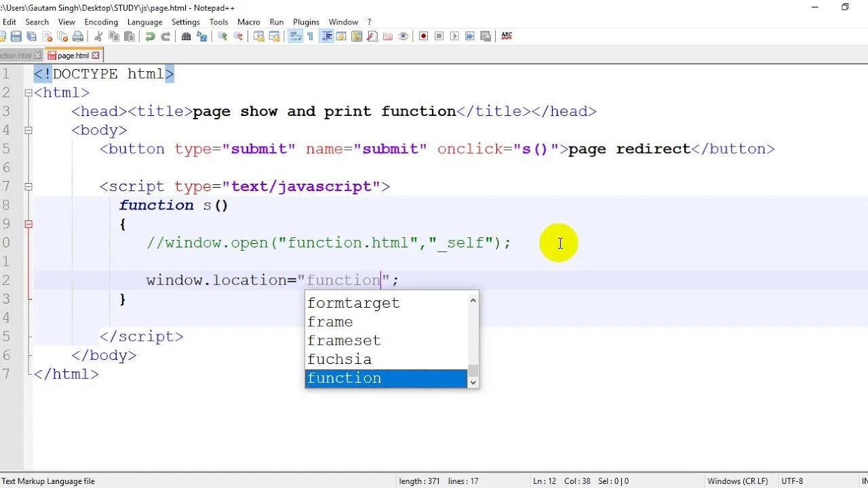Open the Settings menu
This screenshot has height=488, width=868.
point(186,22)
